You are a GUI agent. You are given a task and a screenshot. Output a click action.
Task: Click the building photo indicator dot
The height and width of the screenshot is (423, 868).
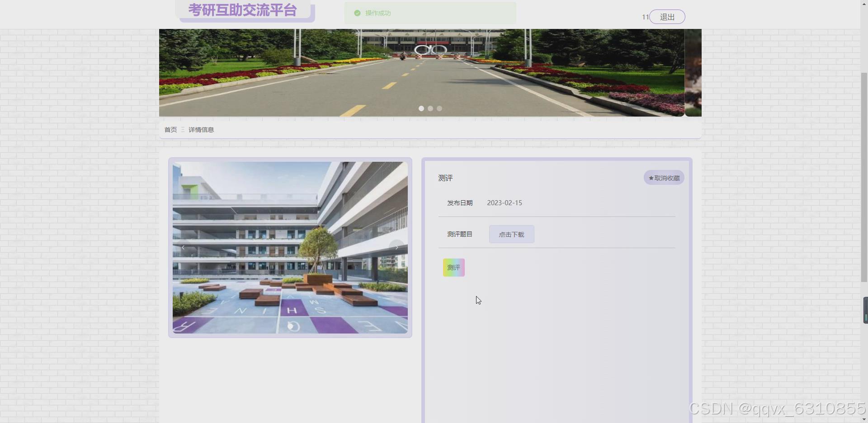[x=290, y=326]
